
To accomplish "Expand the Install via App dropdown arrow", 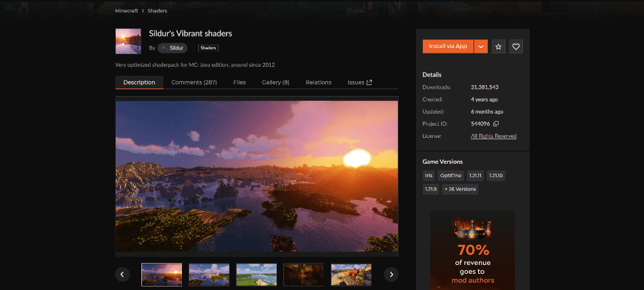I will (480, 47).
